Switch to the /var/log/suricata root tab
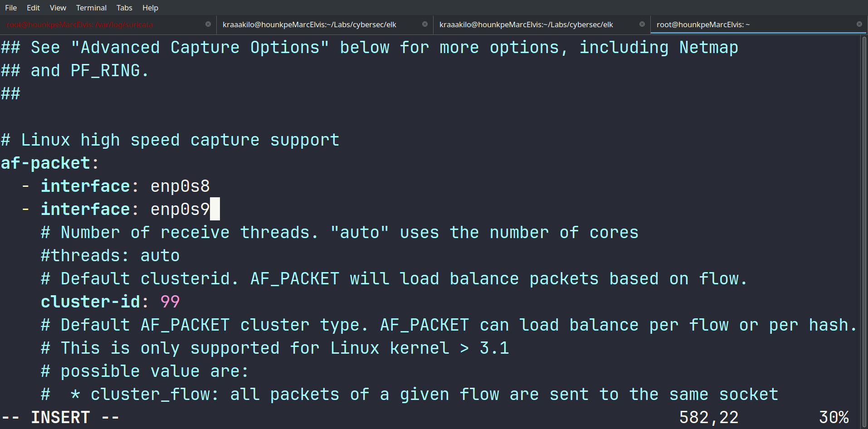 coord(79,24)
